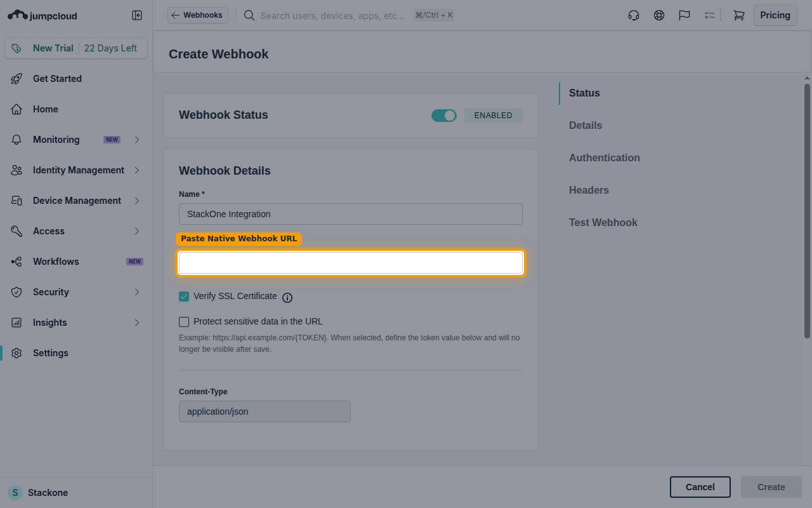Expand the Monitoring menu chevron
This screenshot has height=508, width=812.
[137, 140]
